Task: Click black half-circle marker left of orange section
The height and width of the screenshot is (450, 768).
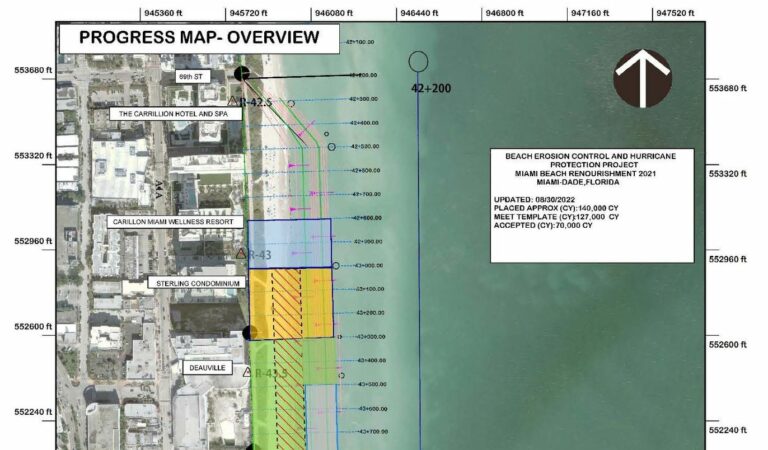Action: click(x=248, y=333)
